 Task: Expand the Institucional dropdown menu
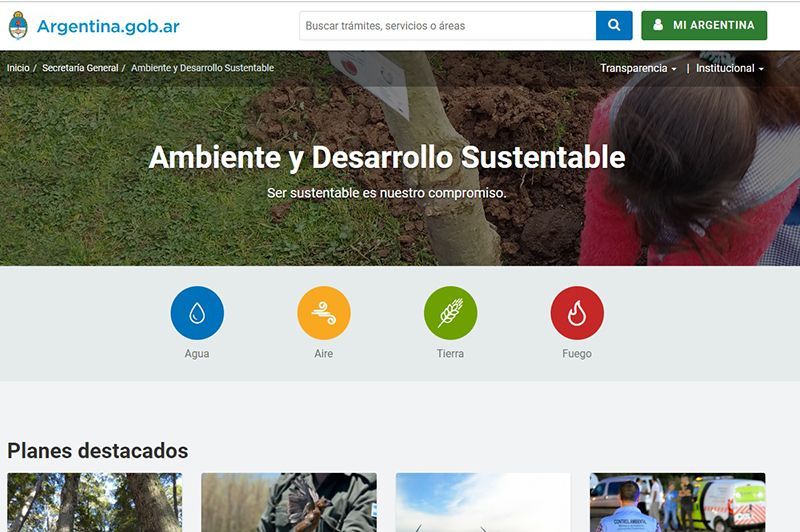click(x=730, y=68)
